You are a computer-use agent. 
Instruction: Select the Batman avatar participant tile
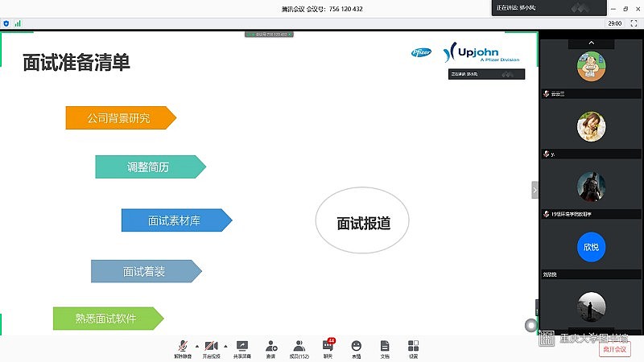[x=591, y=187]
